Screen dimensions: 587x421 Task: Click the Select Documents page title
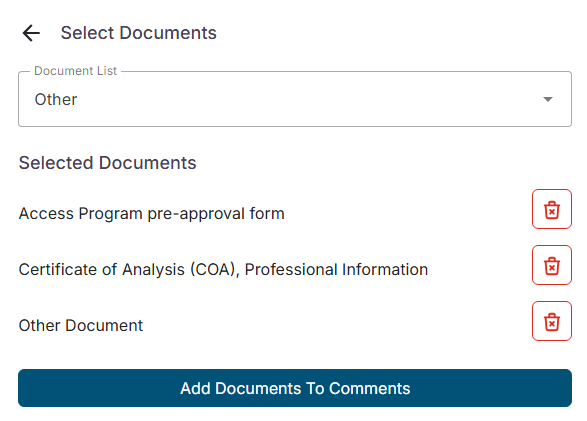tap(139, 33)
